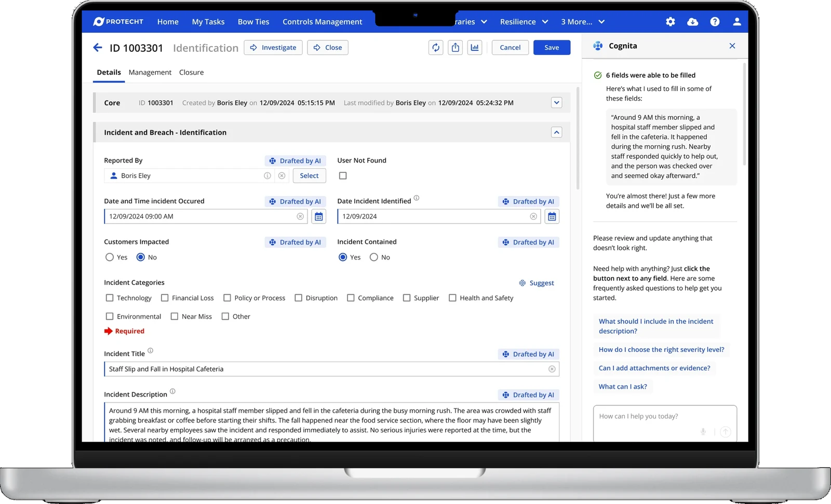Check the Technology category
Viewport: 831px width, 504px height.
coord(110,298)
